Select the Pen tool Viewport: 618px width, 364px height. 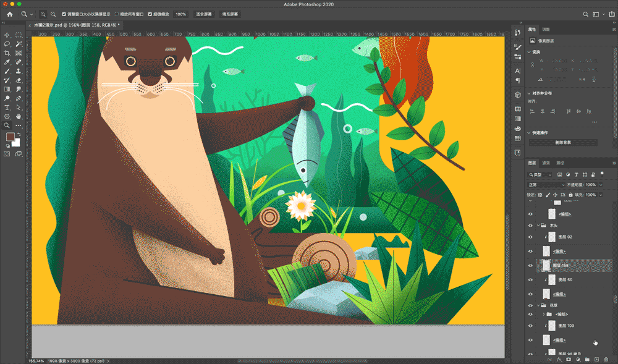pos(18,98)
